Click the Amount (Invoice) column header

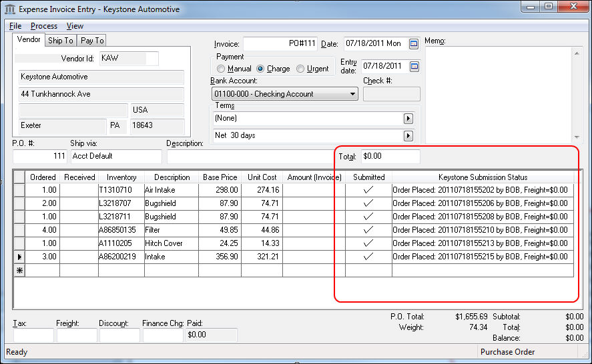[314, 177]
